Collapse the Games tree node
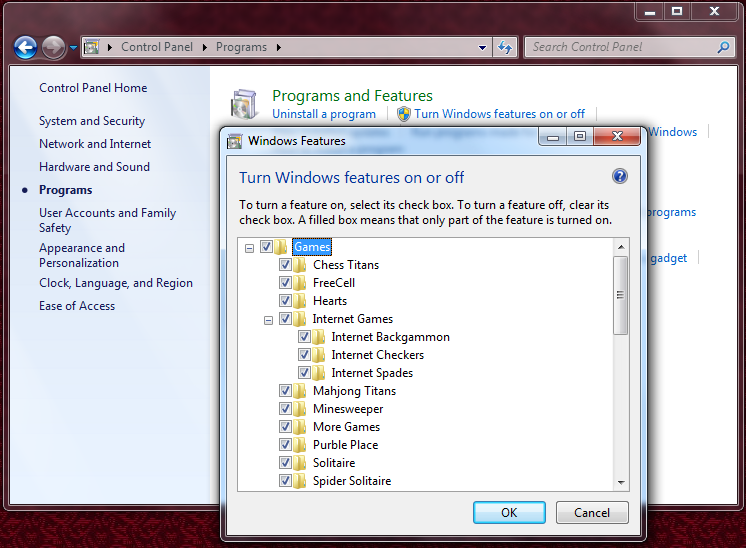This screenshot has height=548, width=746. click(249, 248)
